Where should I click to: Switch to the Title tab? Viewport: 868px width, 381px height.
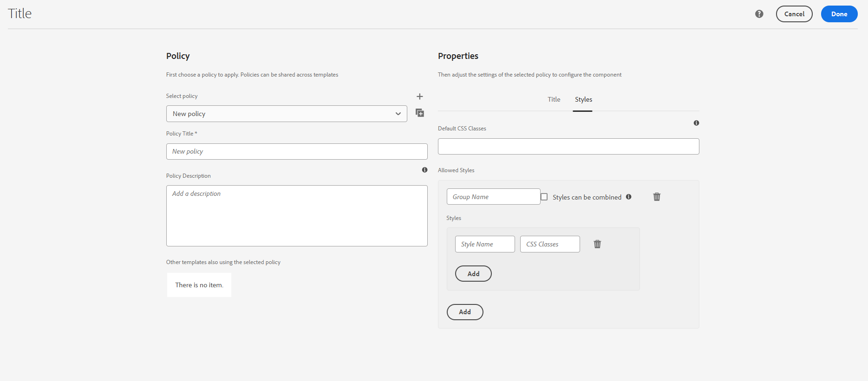554,99
